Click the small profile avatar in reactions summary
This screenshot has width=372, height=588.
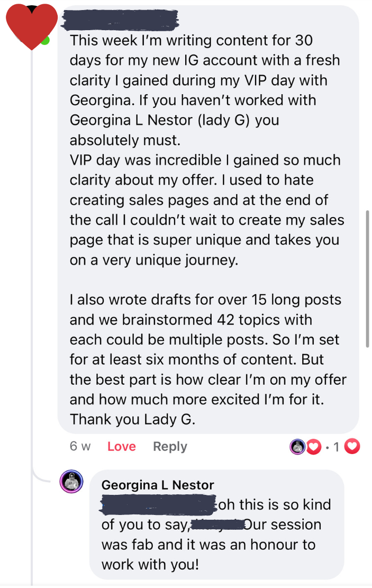click(x=297, y=447)
